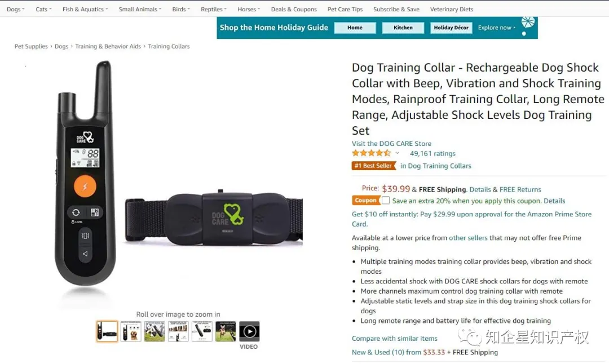Select the last thumbnail of running dog
The width and height of the screenshot is (609, 364).
(226, 331)
